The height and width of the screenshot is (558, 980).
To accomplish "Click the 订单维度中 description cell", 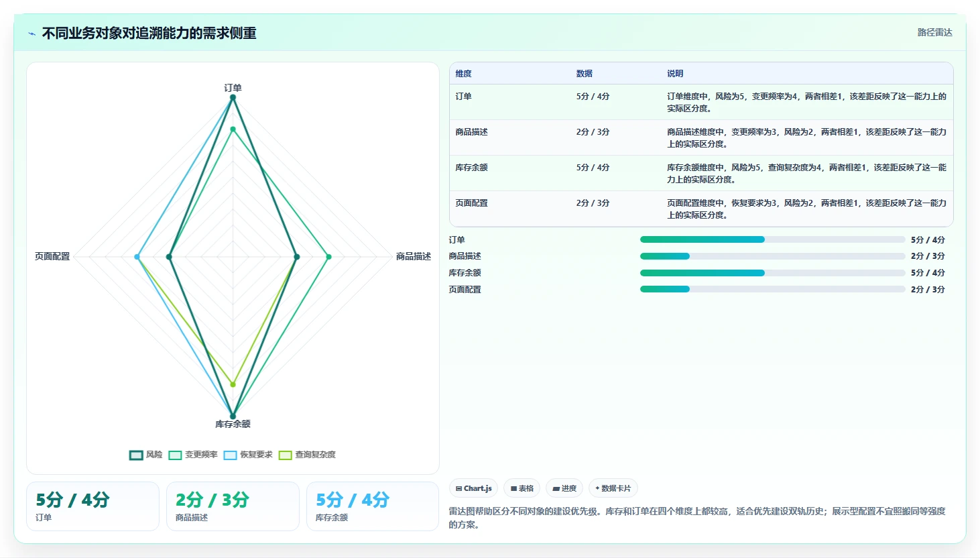I will [806, 102].
